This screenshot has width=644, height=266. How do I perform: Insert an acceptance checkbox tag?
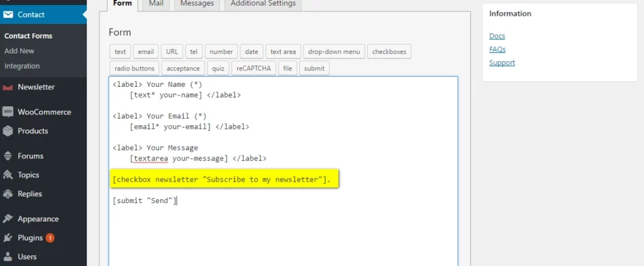183,68
